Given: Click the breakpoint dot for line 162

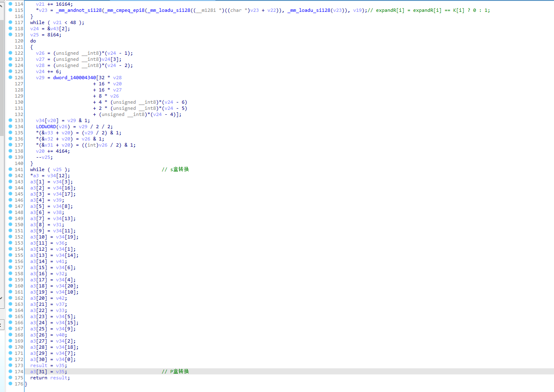Looking at the screenshot, I should (11, 298).
